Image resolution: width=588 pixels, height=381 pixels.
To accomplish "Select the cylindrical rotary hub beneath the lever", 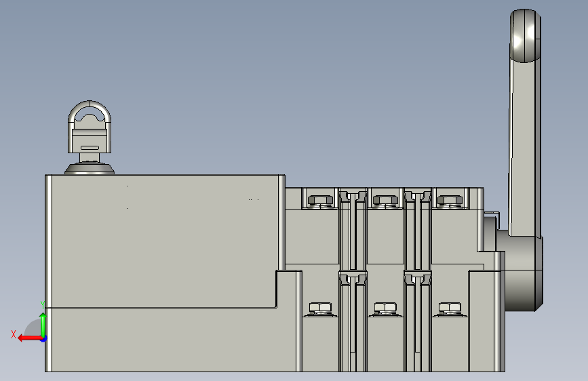I will pos(524,274).
